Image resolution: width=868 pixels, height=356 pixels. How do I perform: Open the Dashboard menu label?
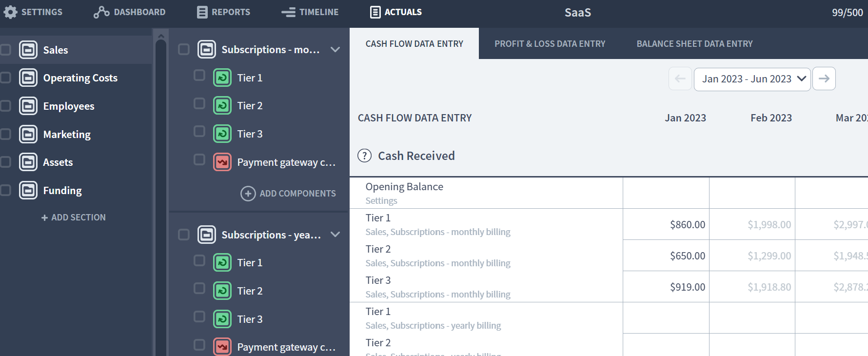tap(139, 12)
